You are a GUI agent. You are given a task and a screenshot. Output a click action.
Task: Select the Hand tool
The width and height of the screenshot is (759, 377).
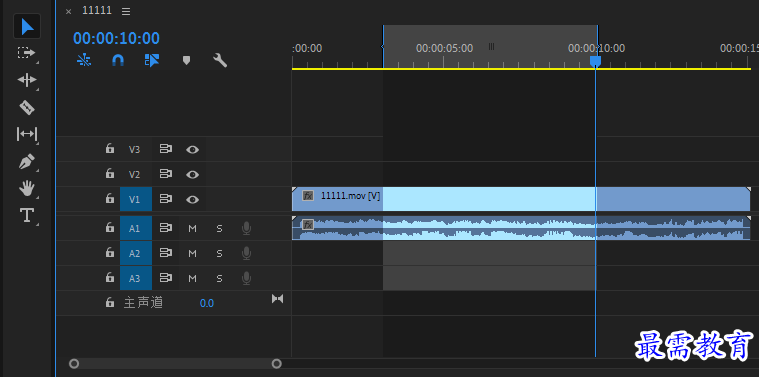point(27,188)
